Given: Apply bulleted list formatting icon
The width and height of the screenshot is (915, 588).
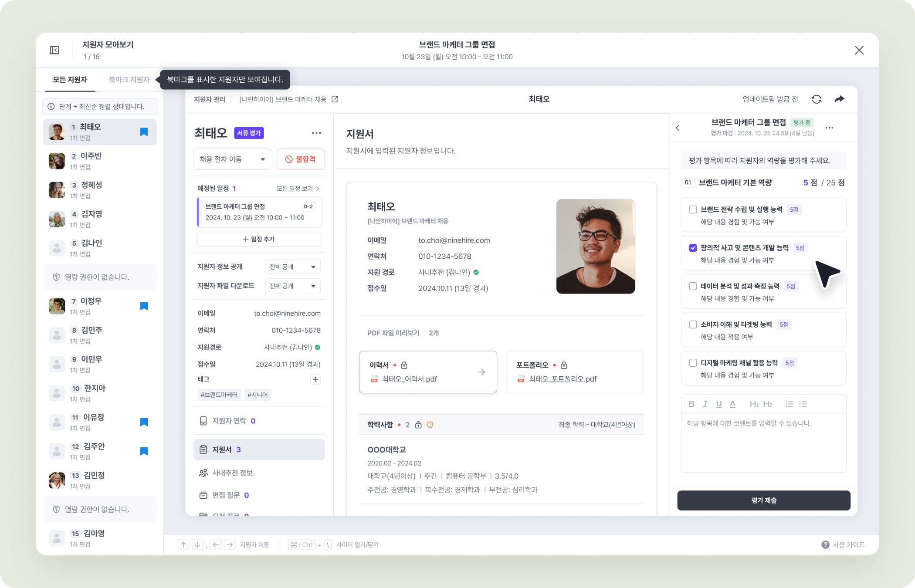Looking at the screenshot, I should [x=803, y=404].
